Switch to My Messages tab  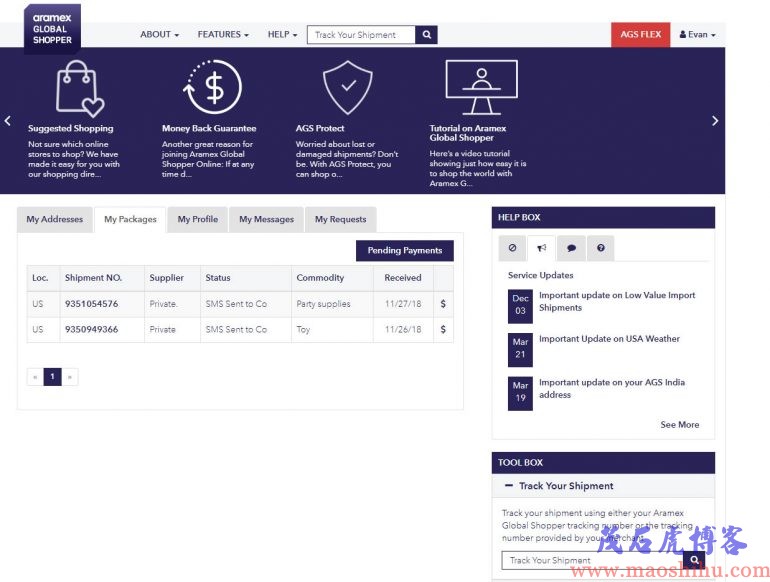click(266, 219)
